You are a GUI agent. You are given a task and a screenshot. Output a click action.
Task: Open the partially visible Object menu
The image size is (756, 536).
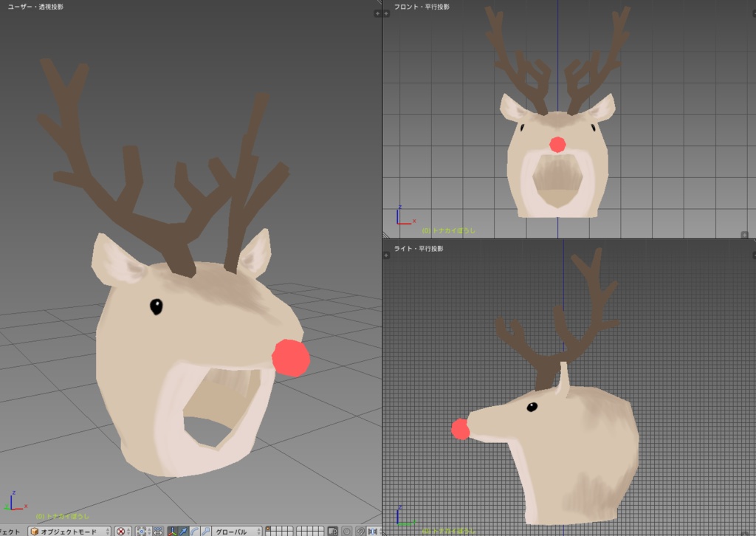(10, 531)
